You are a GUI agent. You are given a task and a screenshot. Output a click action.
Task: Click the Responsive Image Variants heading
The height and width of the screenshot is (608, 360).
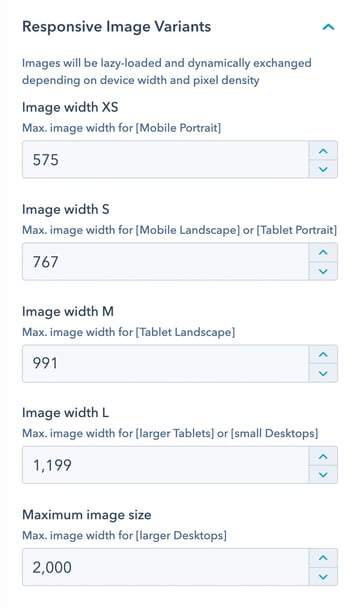click(116, 27)
